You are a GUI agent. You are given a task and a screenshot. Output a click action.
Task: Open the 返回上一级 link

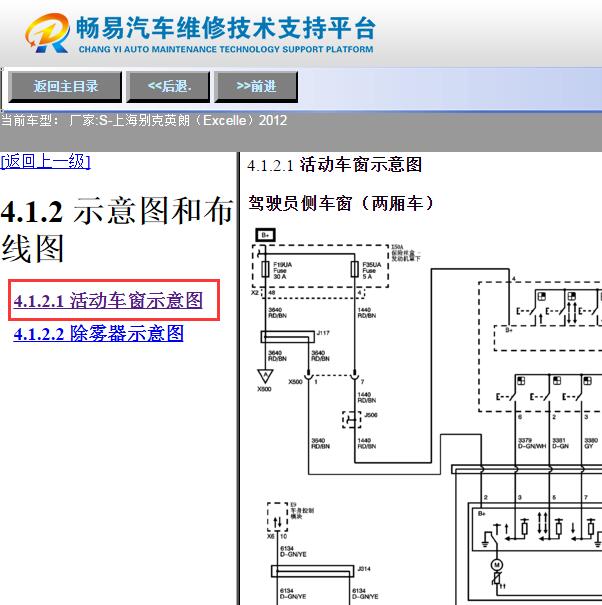tap(46, 161)
